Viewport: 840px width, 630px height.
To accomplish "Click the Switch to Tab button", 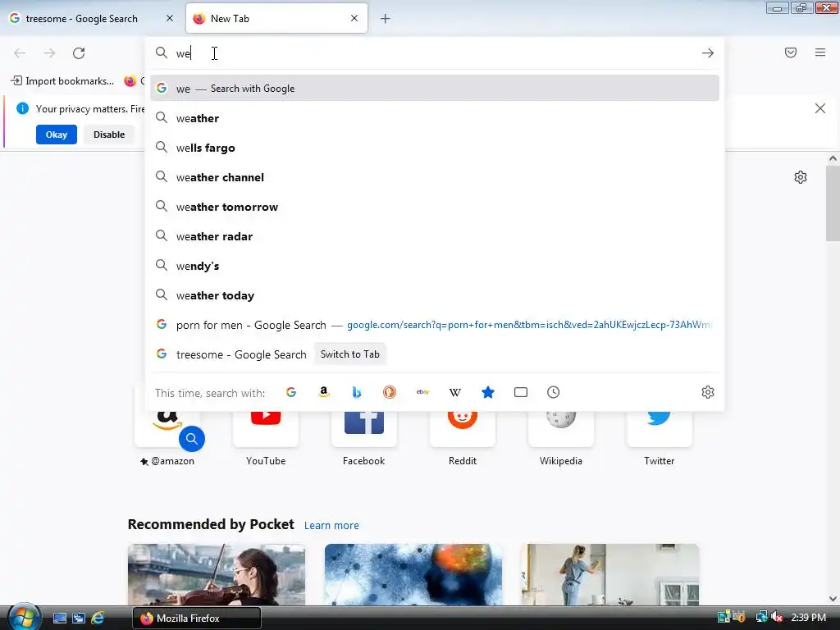I will pos(349,354).
